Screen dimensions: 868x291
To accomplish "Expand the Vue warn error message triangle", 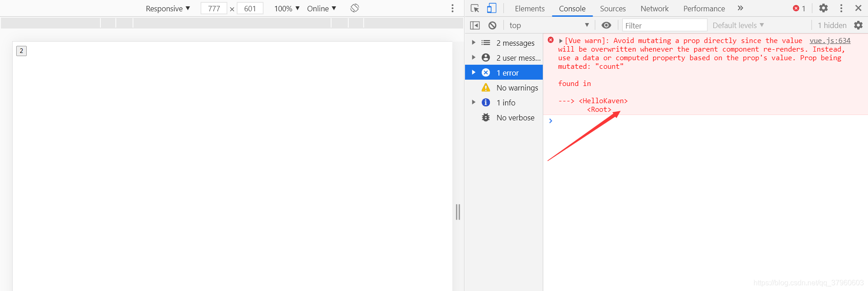I will click(561, 41).
